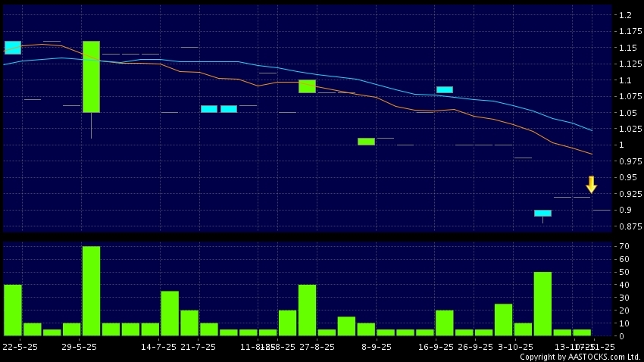Select the first volume bar at 22-5-25
This screenshot has height=362, width=644.
tap(13, 310)
